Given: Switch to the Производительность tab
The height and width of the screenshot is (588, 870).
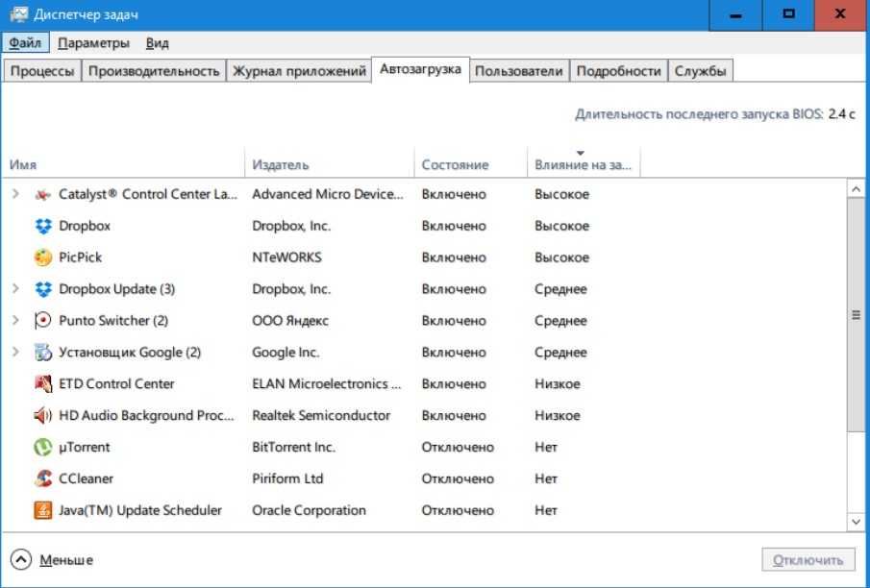Looking at the screenshot, I should point(154,71).
